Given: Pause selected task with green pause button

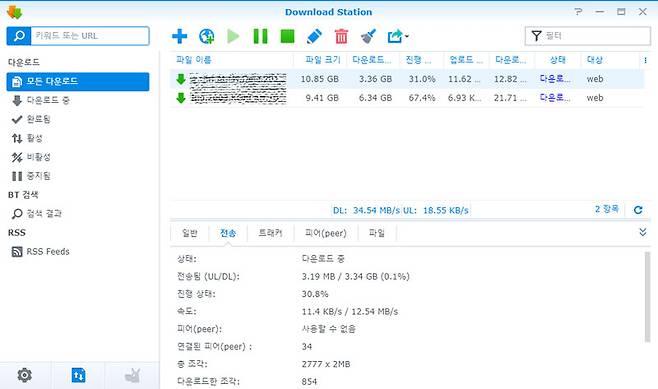Looking at the screenshot, I should point(260,36).
